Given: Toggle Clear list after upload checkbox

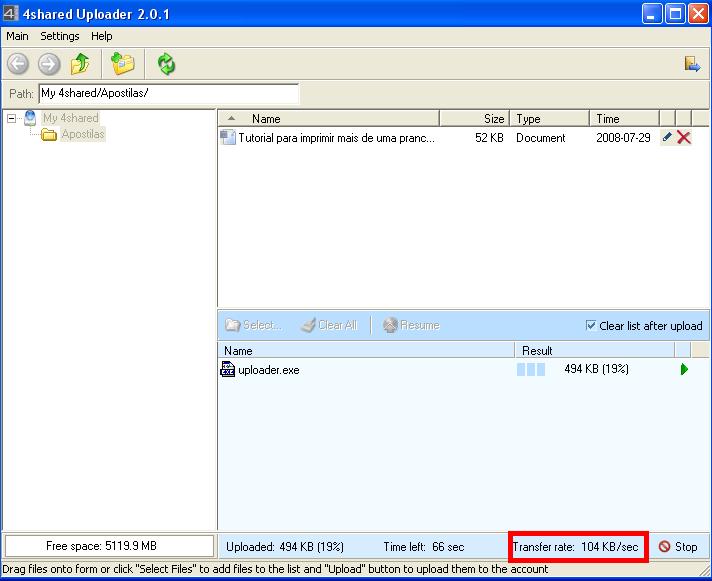Looking at the screenshot, I should [x=591, y=325].
